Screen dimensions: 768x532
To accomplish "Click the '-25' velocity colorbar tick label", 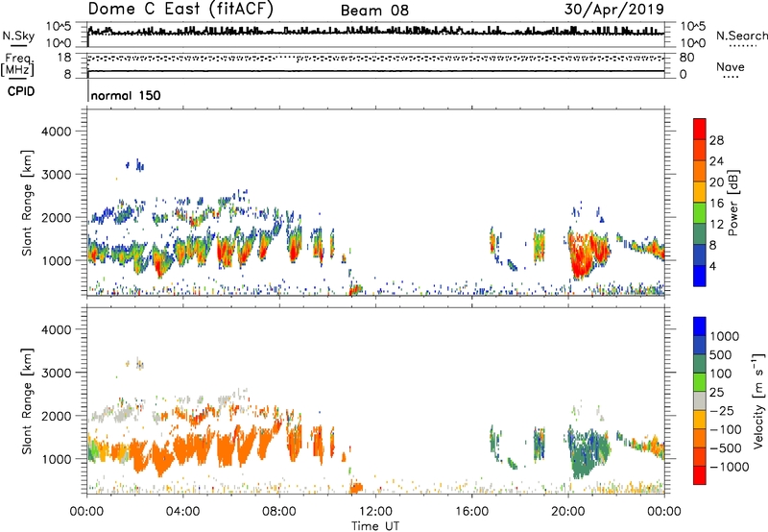I will coord(722,410).
